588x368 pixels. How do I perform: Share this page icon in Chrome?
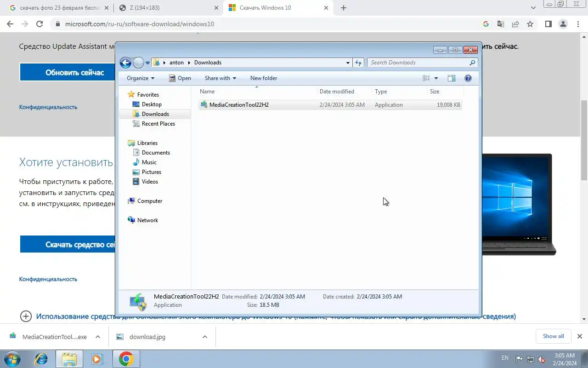coord(515,24)
